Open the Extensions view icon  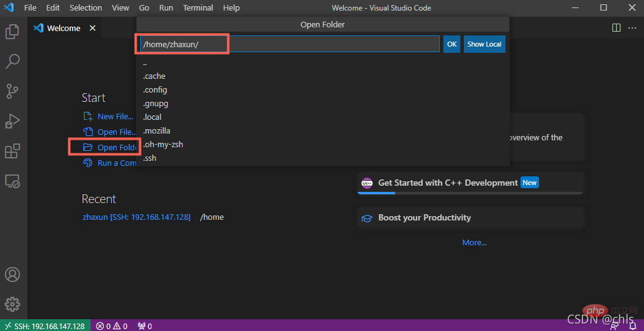pyautogui.click(x=12, y=151)
